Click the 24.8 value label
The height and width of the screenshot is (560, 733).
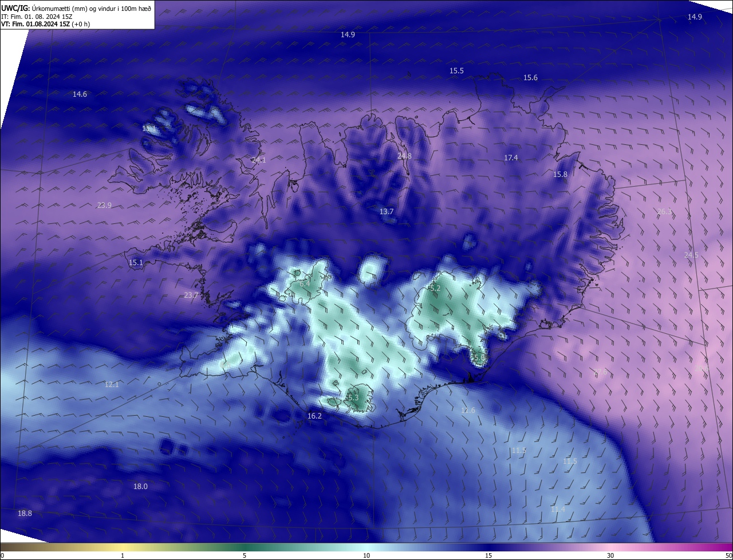(404, 156)
